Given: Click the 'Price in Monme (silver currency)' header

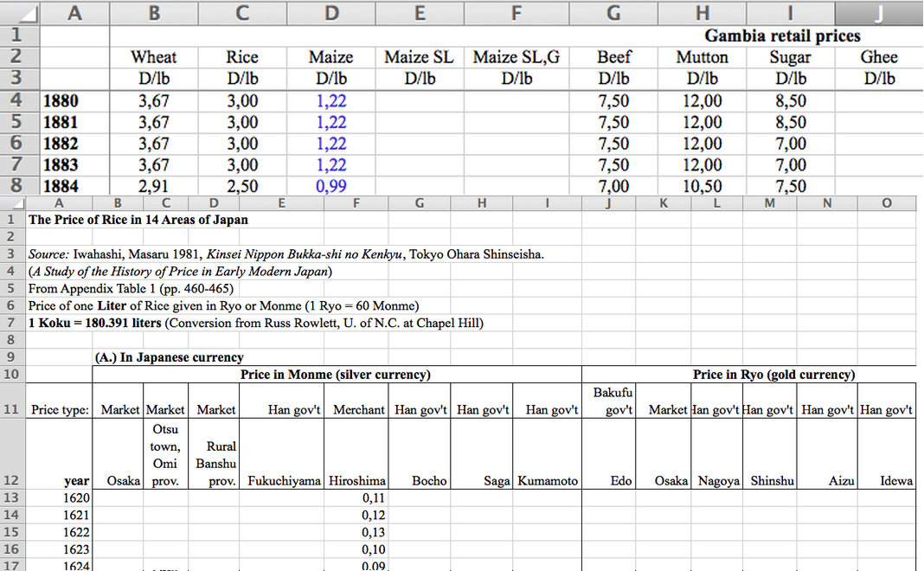Looking at the screenshot, I should click(x=336, y=375).
